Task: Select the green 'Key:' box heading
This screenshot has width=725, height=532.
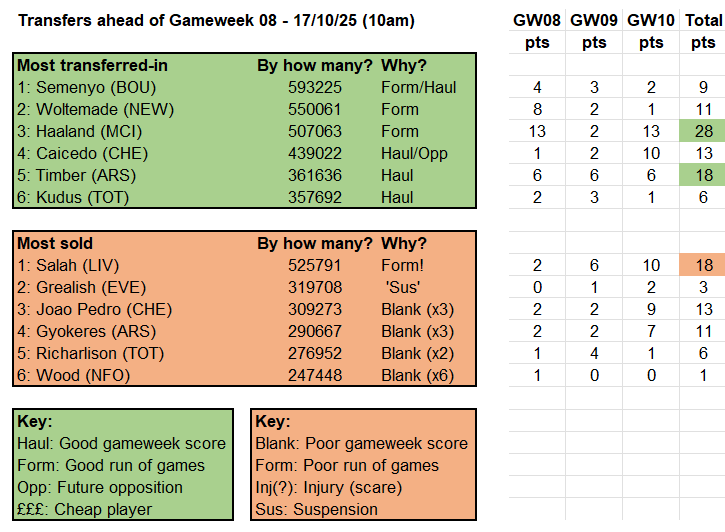Action: pos(36,421)
